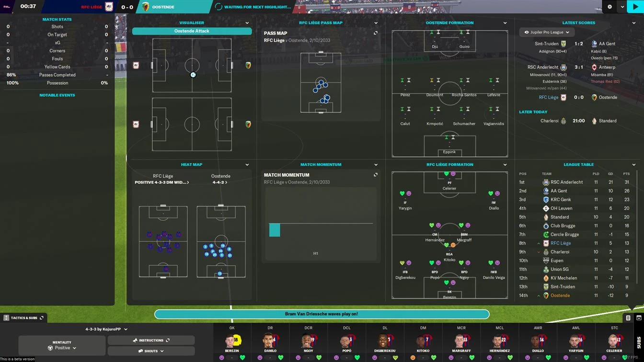Click the Oostende 4-4-2 heat map link
Viewport: 644px width, 362px height.
coord(220,182)
